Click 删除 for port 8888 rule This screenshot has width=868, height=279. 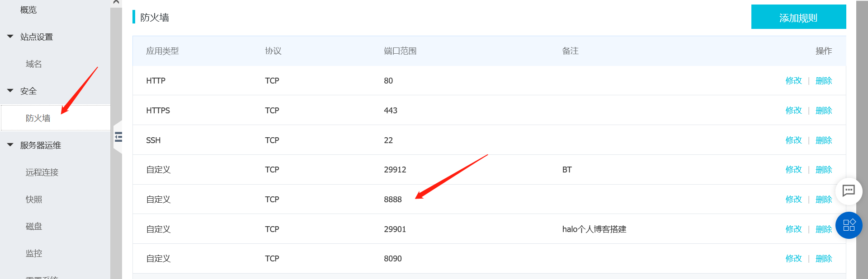tap(824, 200)
